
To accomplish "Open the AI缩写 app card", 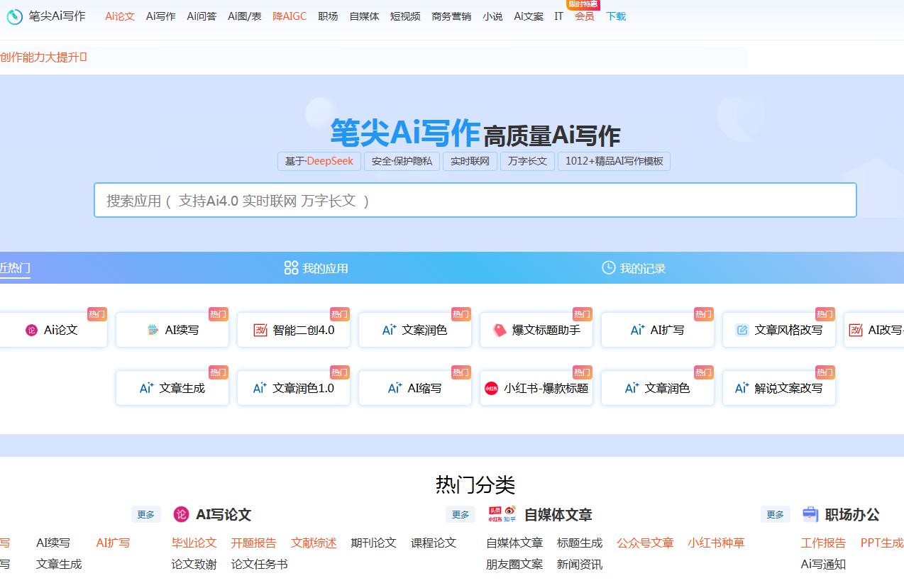I will tap(415, 388).
